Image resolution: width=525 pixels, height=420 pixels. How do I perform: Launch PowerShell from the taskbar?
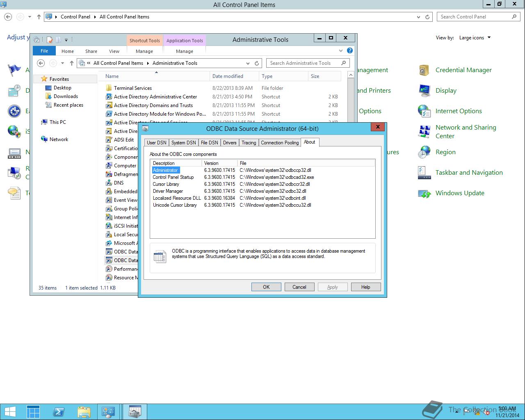click(58, 412)
